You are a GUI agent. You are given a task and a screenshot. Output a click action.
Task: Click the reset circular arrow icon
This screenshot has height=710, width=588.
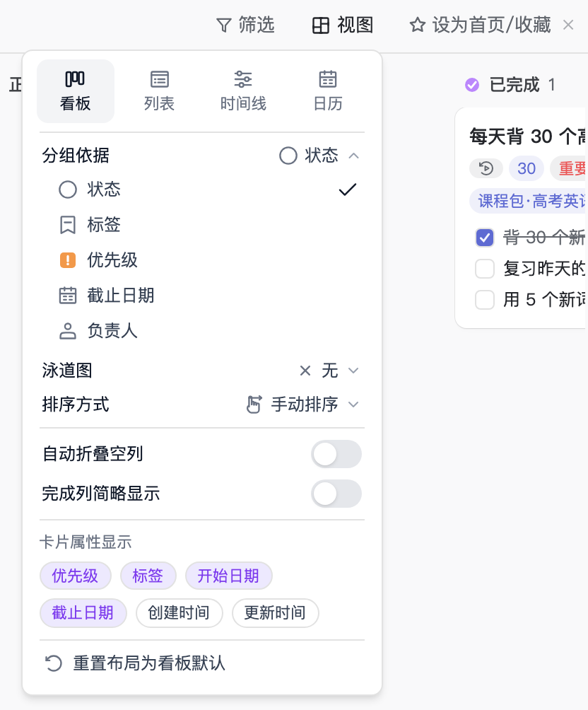click(54, 663)
